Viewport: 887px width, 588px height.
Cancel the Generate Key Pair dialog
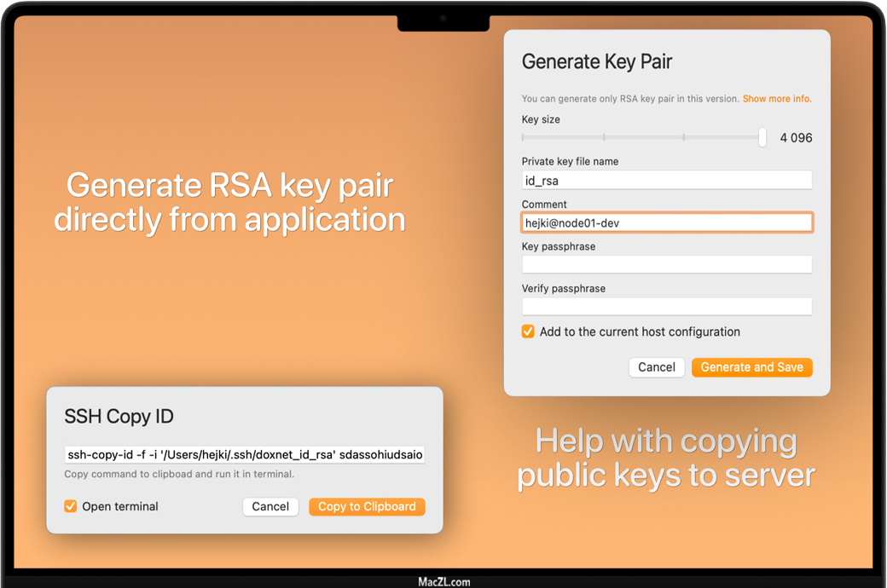657,367
